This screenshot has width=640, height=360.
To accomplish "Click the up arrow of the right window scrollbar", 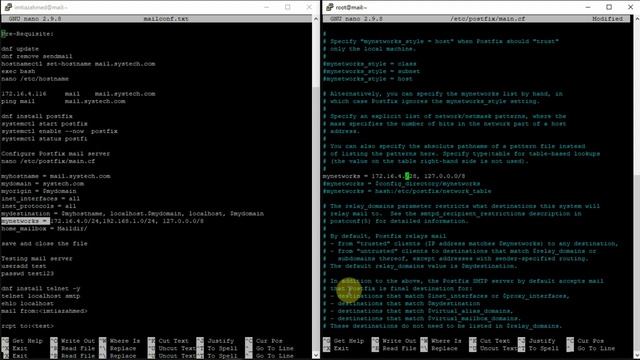I will pyautogui.click(x=637, y=19).
